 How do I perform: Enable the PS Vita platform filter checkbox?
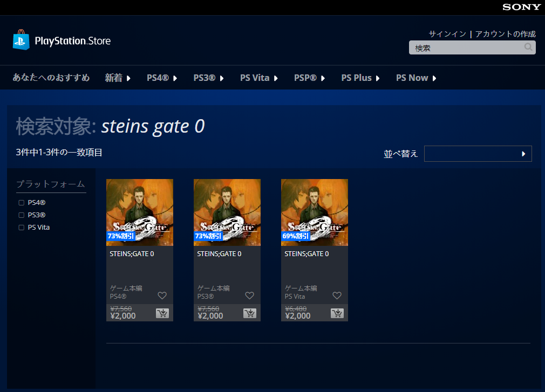click(x=21, y=228)
